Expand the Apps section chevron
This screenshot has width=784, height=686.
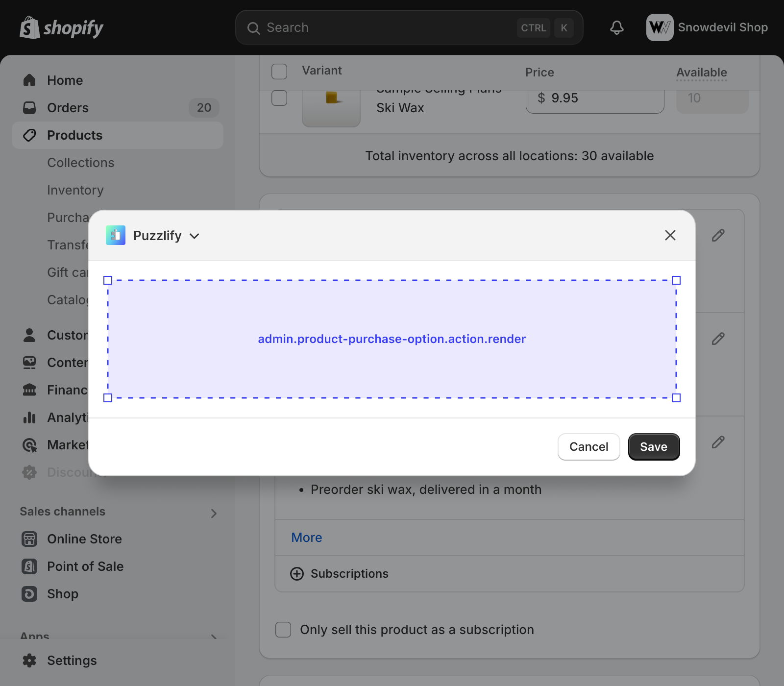pyautogui.click(x=214, y=636)
